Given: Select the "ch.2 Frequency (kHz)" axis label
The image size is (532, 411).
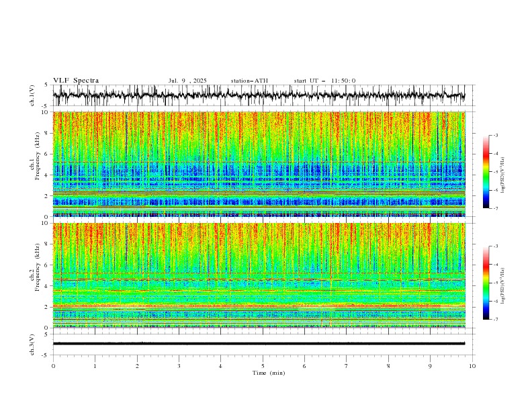Looking at the screenshot, I should (36, 267).
